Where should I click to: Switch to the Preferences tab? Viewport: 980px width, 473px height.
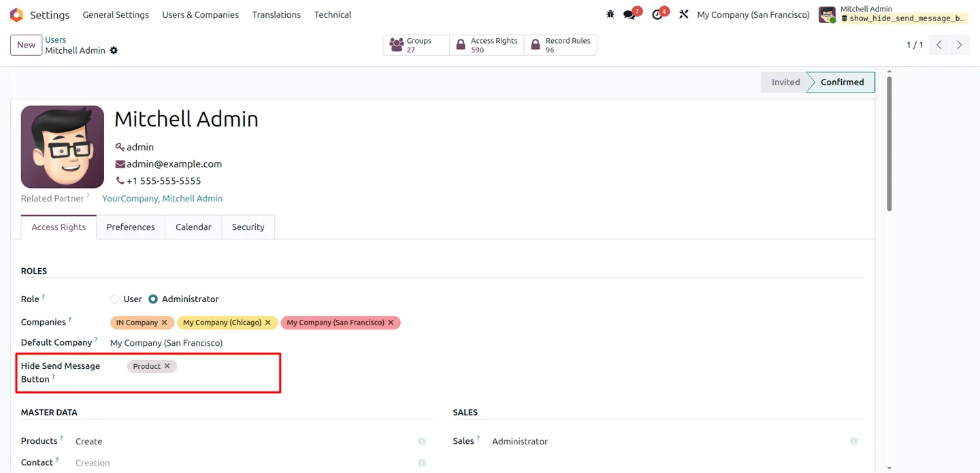coord(131,227)
